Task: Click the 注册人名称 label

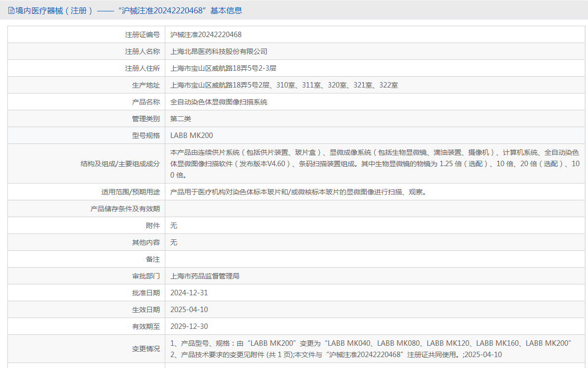Action: click(143, 51)
